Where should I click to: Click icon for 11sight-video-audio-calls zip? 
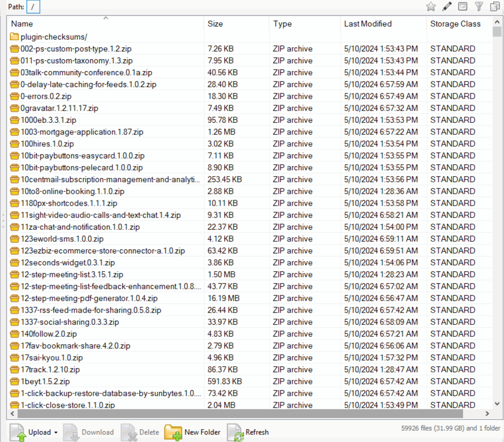15,215
